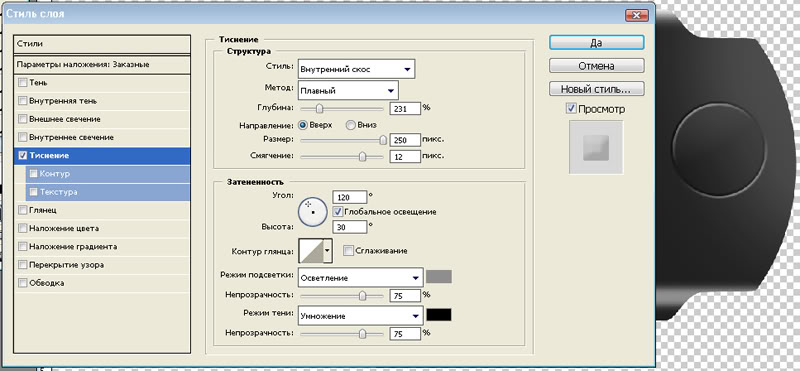The width and height of the screenshot is (800, 371).
Task: Open the Режим тени dropdown showing Умножение
Action: point(361,316)
